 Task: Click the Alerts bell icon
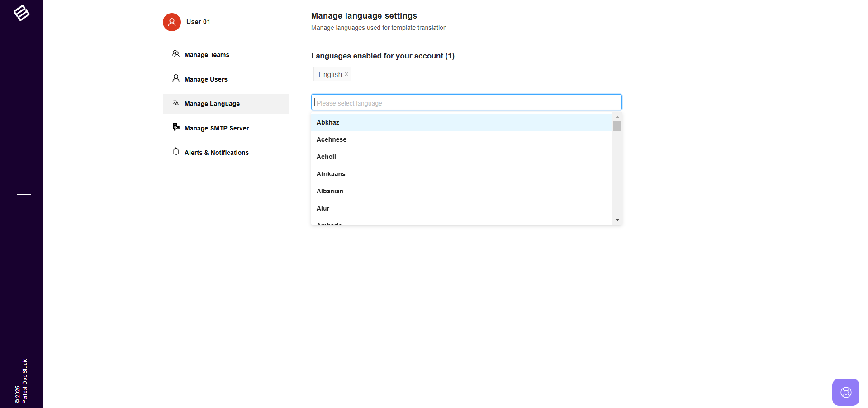click(x=176, y=152)
